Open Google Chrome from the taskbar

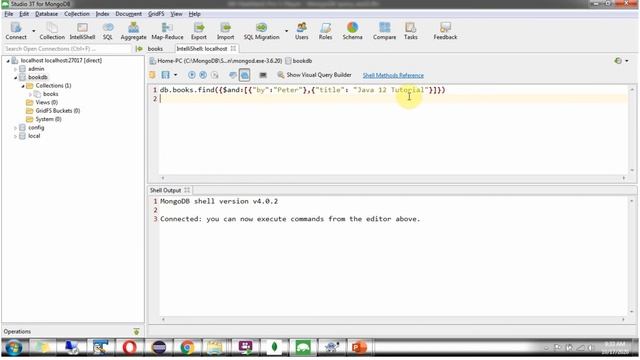tap(187, 347)
